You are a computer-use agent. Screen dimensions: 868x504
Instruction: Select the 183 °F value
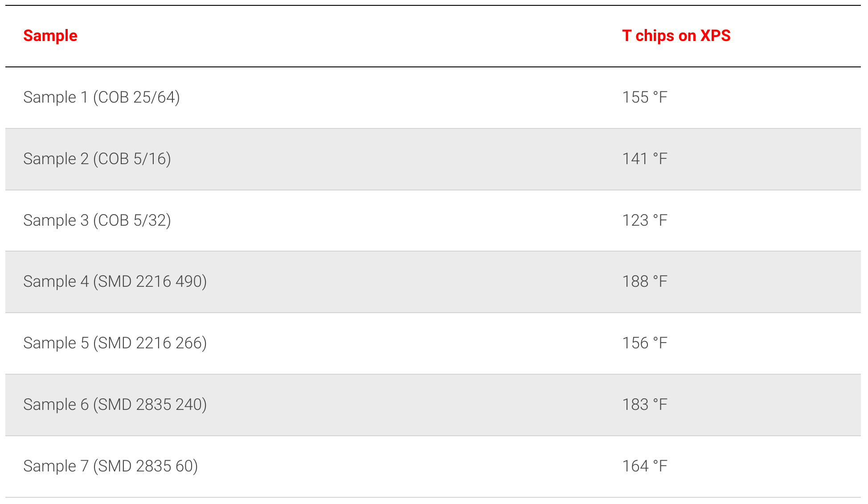click(x=644, y=405)
